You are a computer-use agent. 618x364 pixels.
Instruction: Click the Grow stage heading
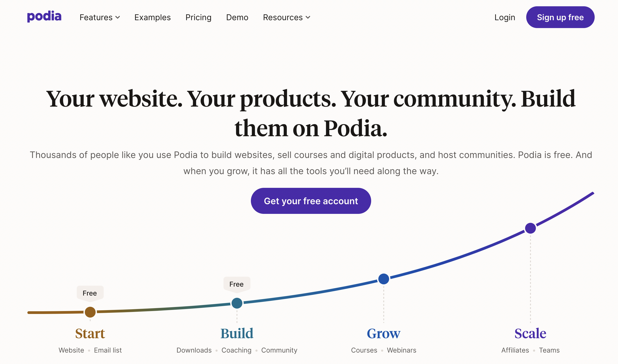pos(384,333)
